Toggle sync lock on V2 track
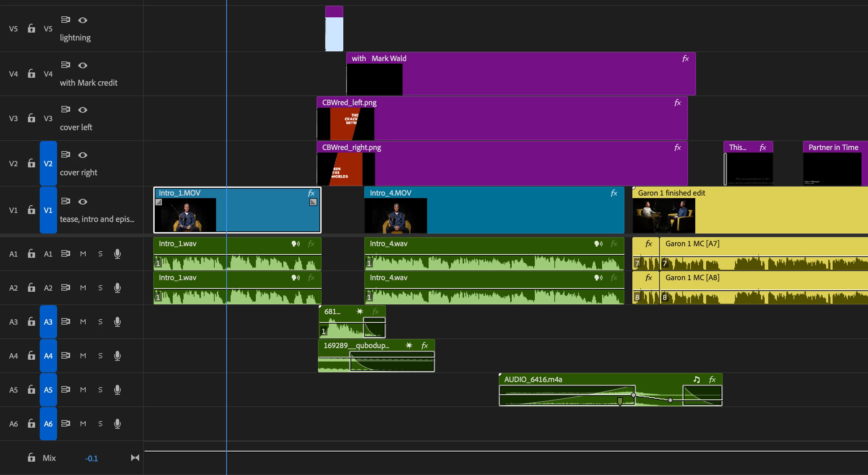Viewport: 868px width, 475px height. (x=65, y=154)
